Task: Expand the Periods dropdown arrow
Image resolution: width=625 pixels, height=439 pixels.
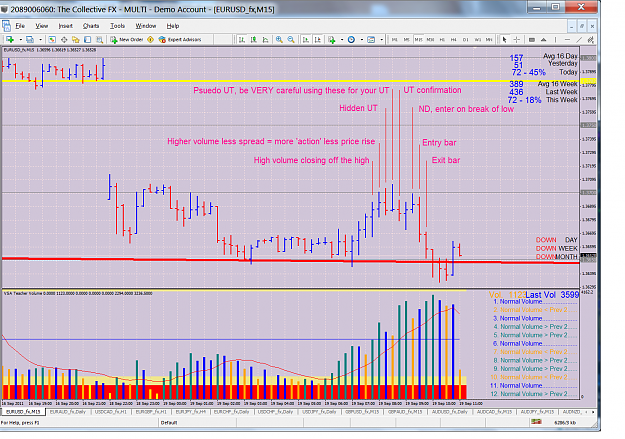Action: pos(362,39)
